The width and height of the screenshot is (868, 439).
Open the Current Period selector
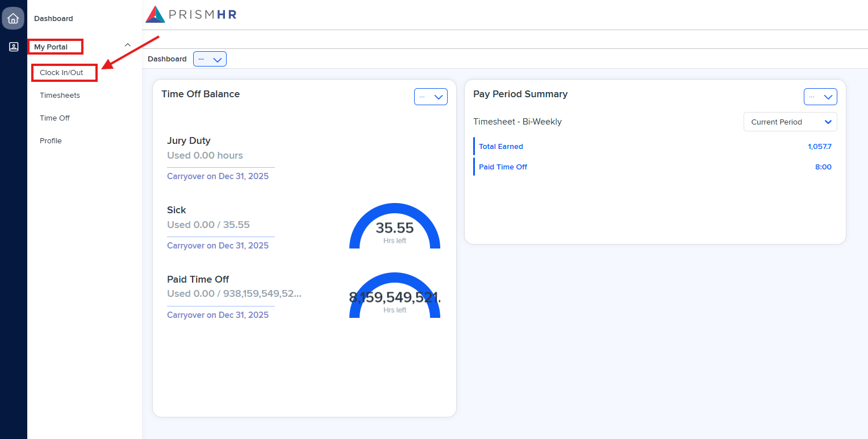pyautogui.click(x=790, y=122)
